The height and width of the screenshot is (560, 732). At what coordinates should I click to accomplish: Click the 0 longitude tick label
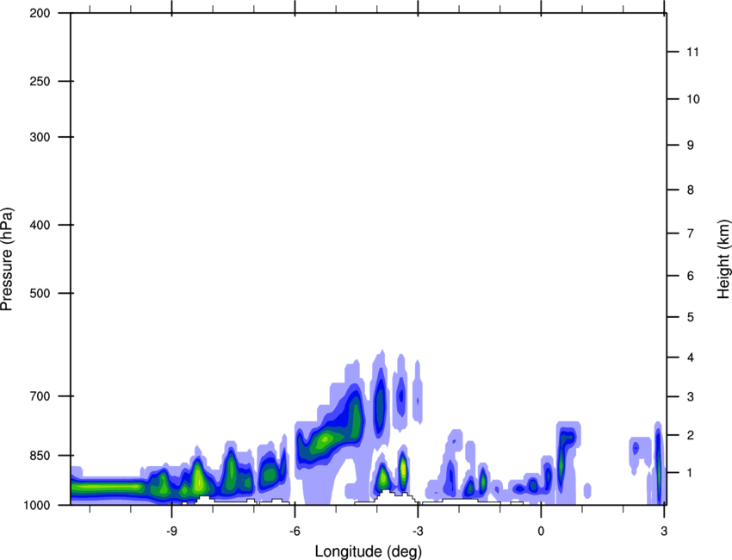tap(541, 531)
